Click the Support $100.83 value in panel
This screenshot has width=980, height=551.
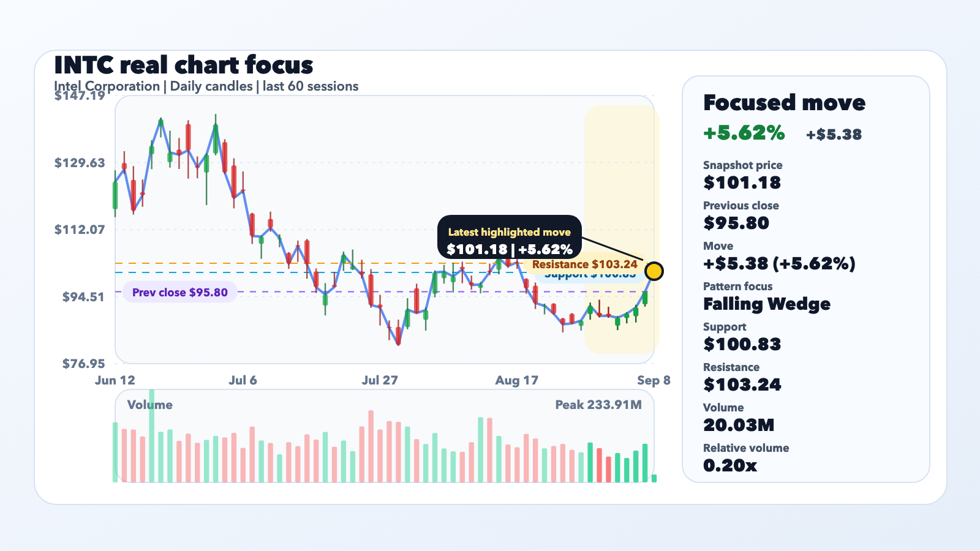(x=742, y=344)
